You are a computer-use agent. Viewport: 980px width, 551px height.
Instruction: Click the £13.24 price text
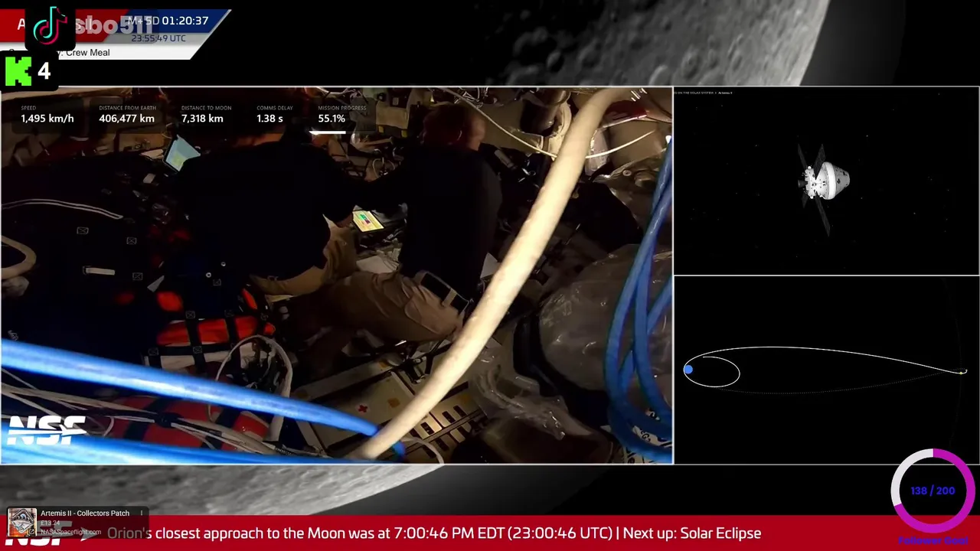tap(51, 523)
